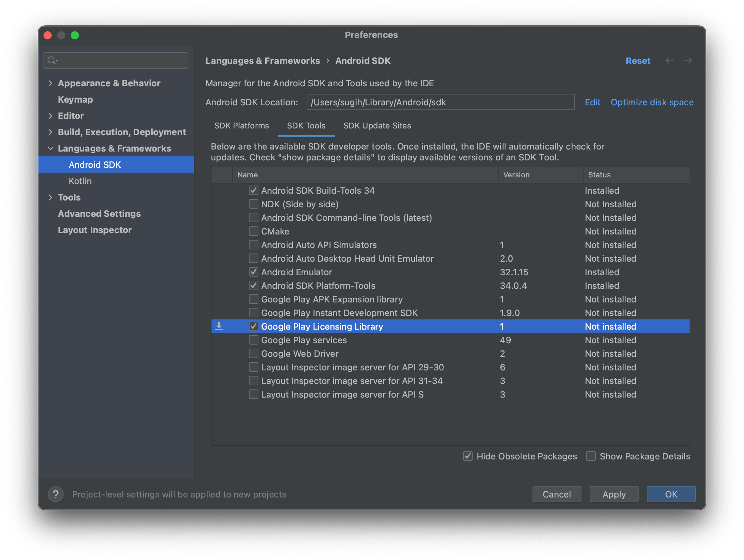Click the Android SDK Location path field
The width and height of the screenshot is (744, 560).
tap(440, 102)
